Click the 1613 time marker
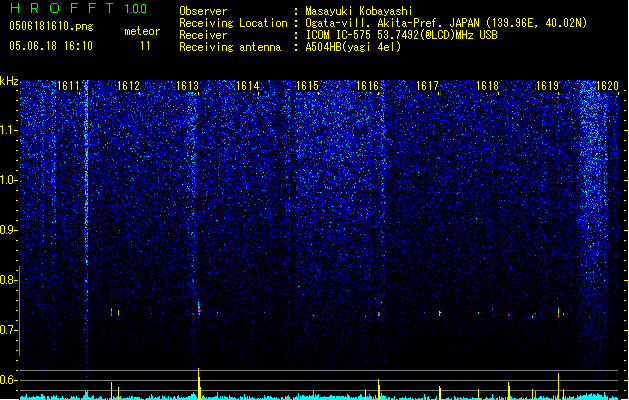Screen dimensions: 629x400 click(188, 86)
